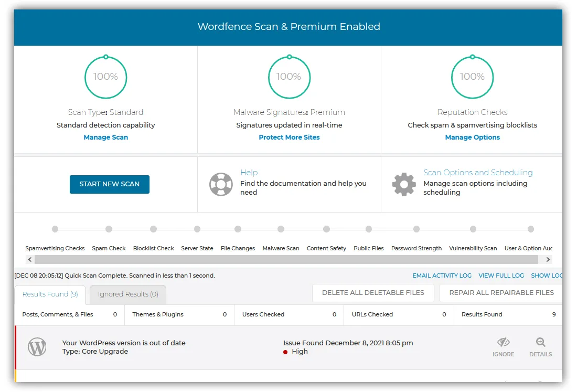Click Email Activity Log
The height and width of the screenshot is (392, 577).
pyautogui.click(x=442, y=276)
